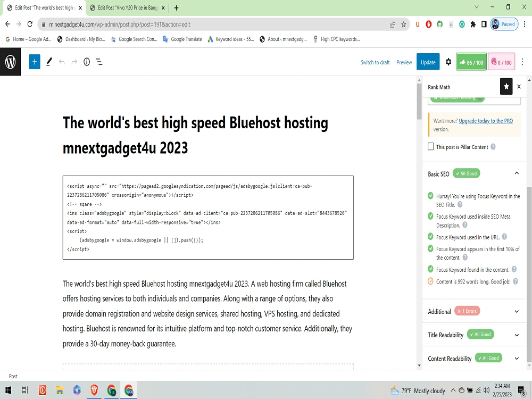Click the Rank Math sidebar scrollbar
This screenshot has width=532, height=399.
coord(529,275)
